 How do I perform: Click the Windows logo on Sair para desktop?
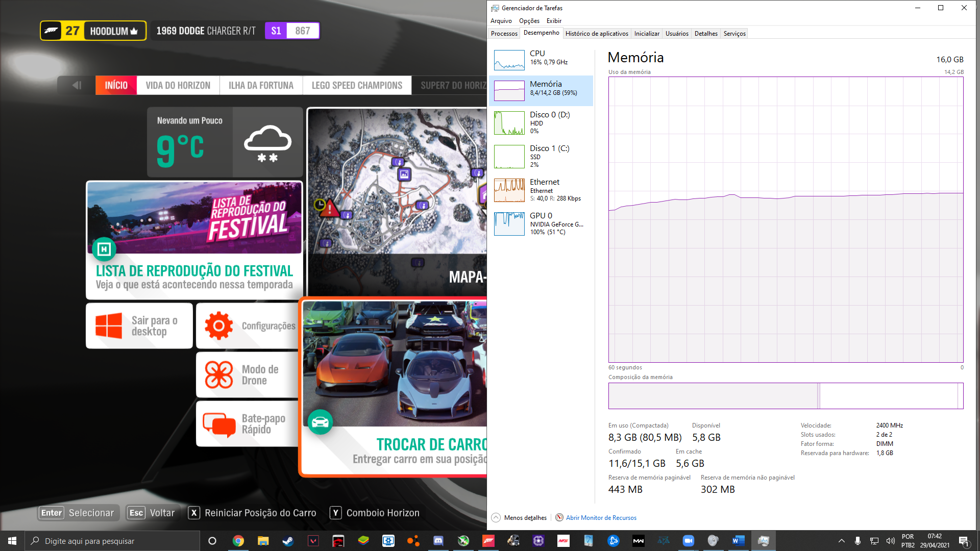[x=109, y=325]
